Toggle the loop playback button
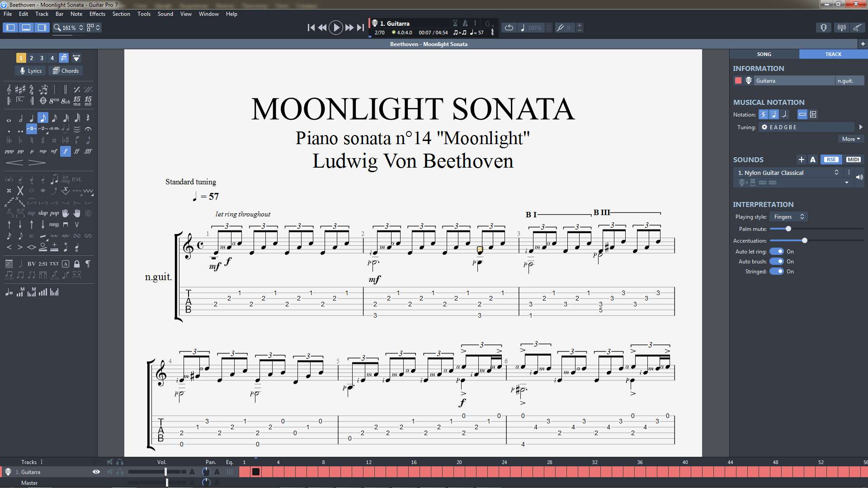Viewport: 868px width, 488px height. click(509, 28)
